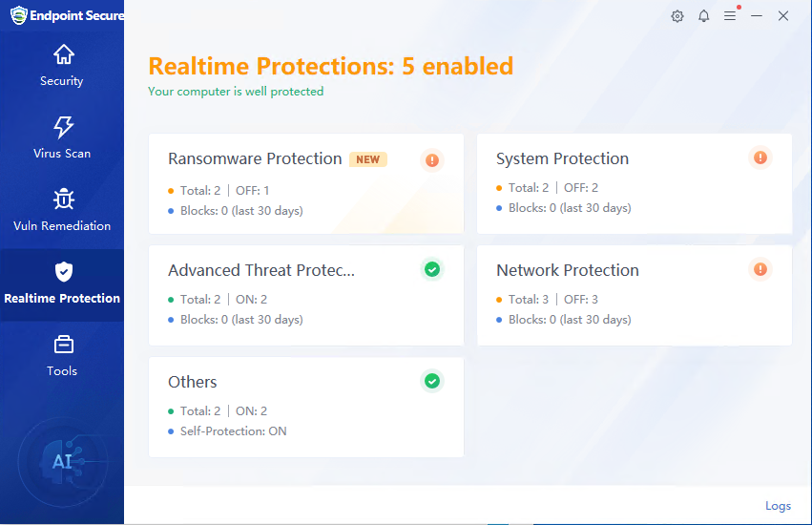Viewport: 812px width, 525px height.
Task: Open the Logs link
Action: (x=778, y=506)
